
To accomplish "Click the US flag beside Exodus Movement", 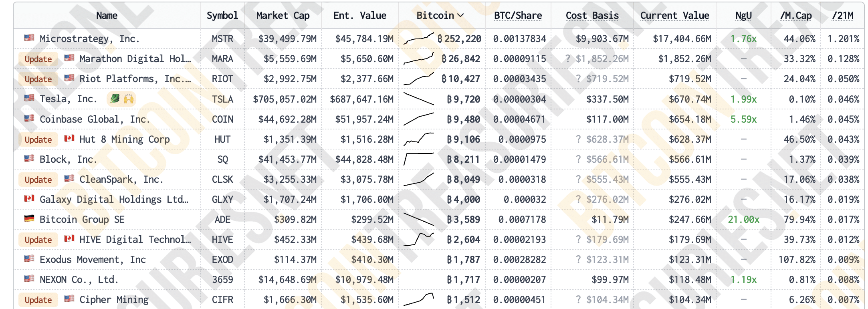I will (x=29, y=259).
